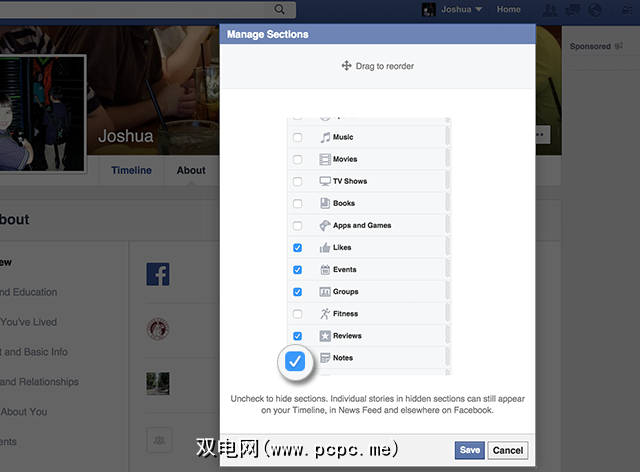640x472 pixels.
Task: Open 'About You' sidebar item
Action: (x=24, y=412)
